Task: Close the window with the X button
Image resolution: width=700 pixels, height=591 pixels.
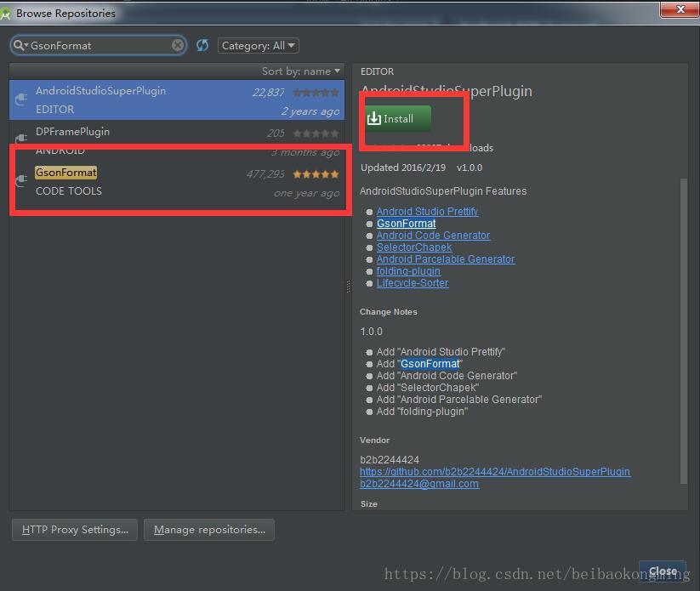Action: 680,9
